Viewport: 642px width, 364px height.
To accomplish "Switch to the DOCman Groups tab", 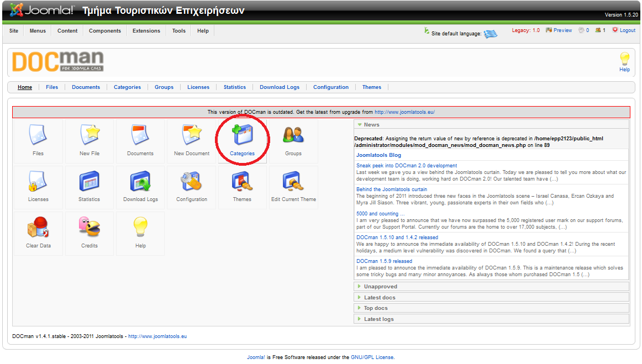I will (164, 87).
